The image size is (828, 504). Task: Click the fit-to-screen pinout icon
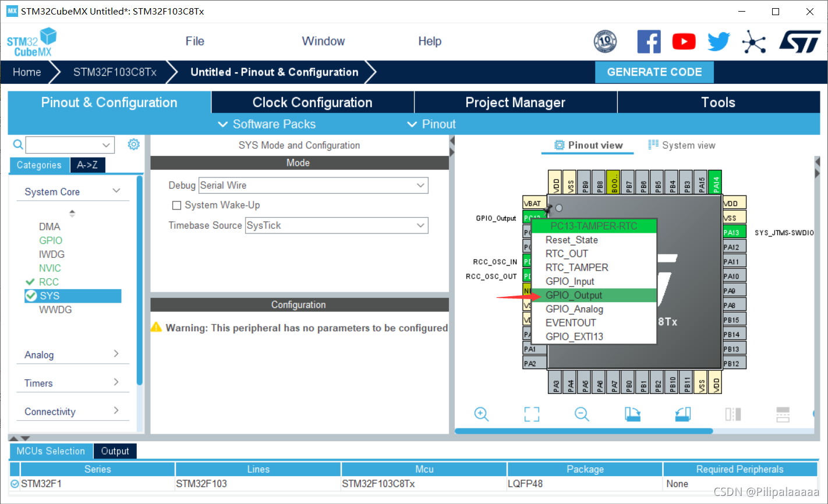pos(532,414)
